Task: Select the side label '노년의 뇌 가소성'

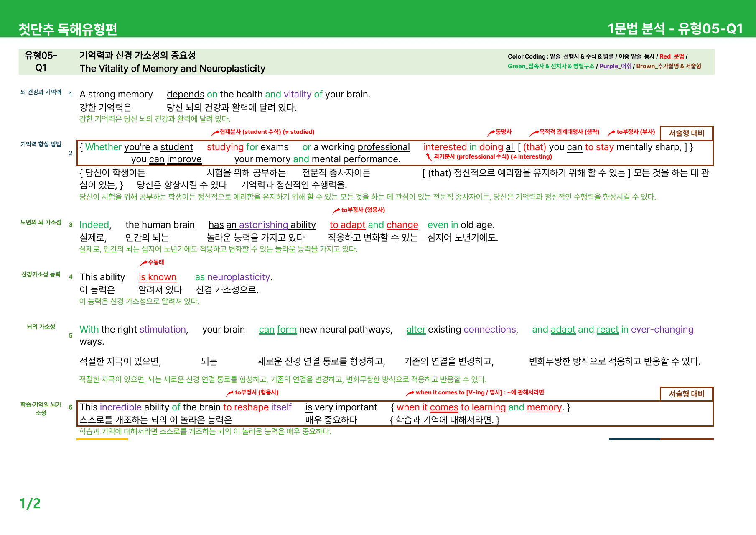Action: tap(41, 223)
